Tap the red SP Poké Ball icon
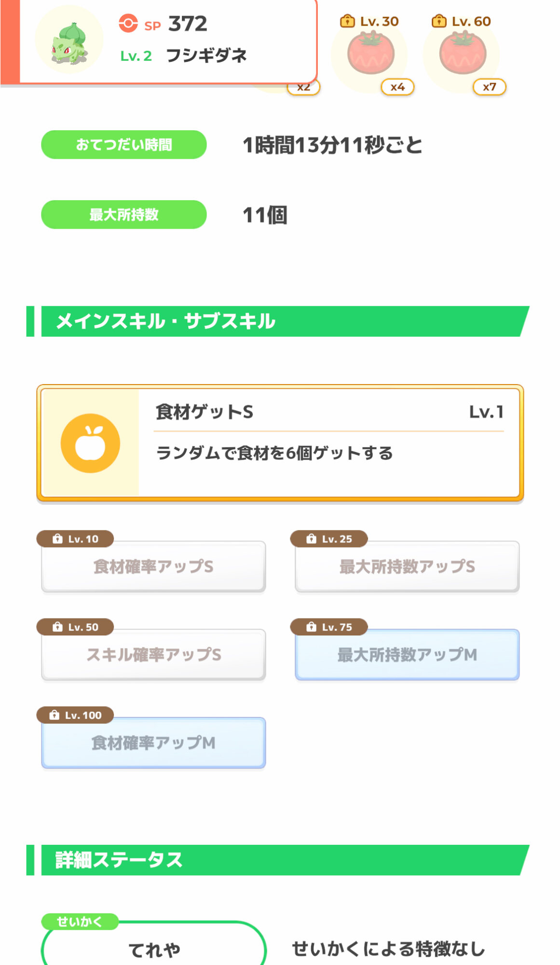Viewport: 560px width, 965px height. coord(128,23)
